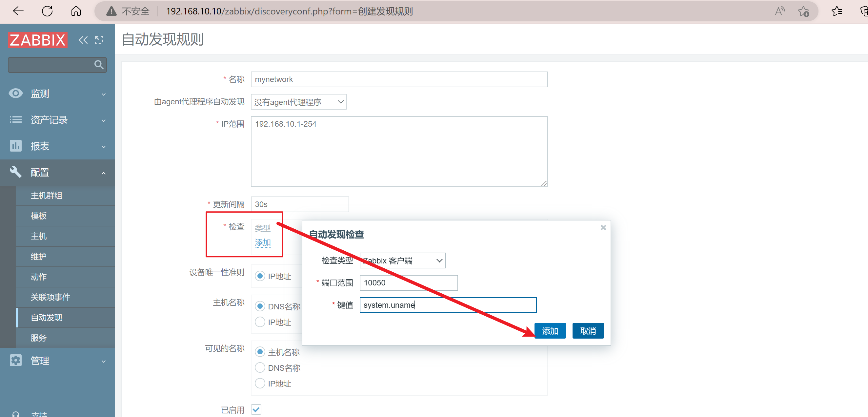Click the blue 添加 dialog button

550,331
